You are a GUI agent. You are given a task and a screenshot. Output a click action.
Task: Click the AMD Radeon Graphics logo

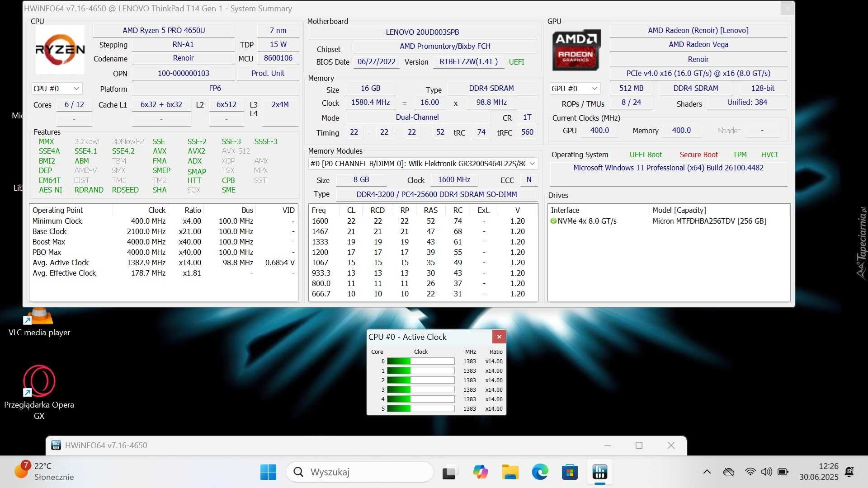tap(576, 50)
